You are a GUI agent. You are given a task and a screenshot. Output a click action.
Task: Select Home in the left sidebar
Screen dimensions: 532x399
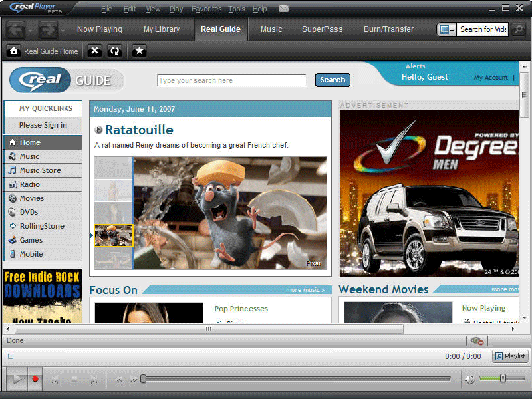[43, 142]
